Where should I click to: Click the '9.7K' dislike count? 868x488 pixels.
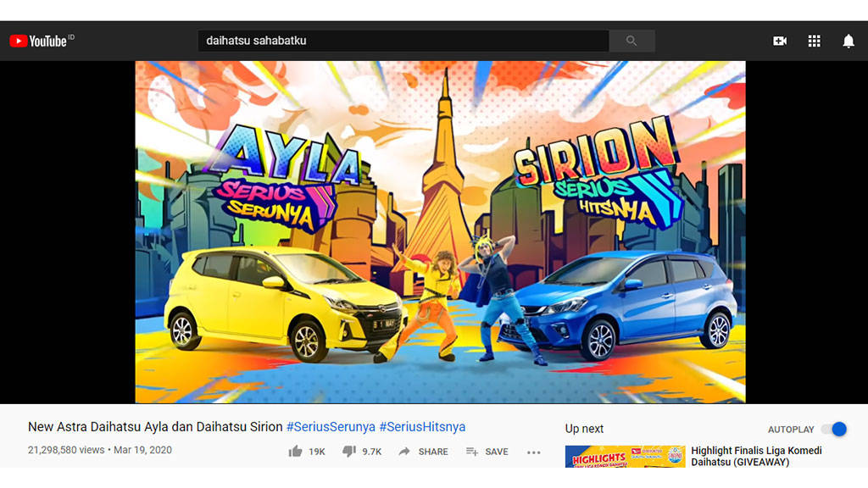point(372,452)
